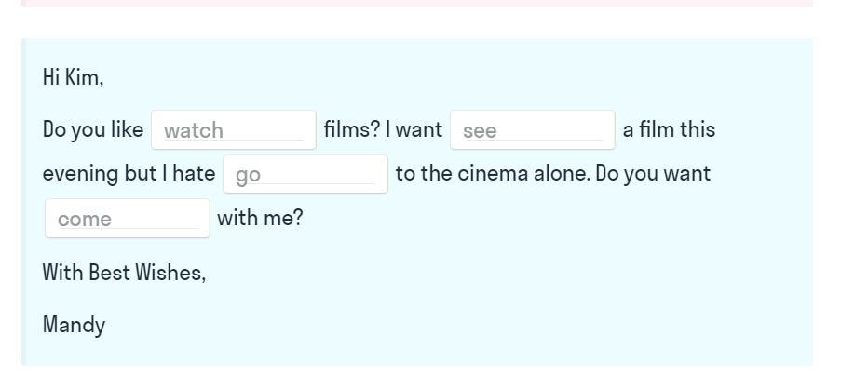Image resolution: width=868 pixels, height=389 pixels.
Task: Click the "With Best Wishes," closing line
Action: pyautogui.click(x=124, y=273)
